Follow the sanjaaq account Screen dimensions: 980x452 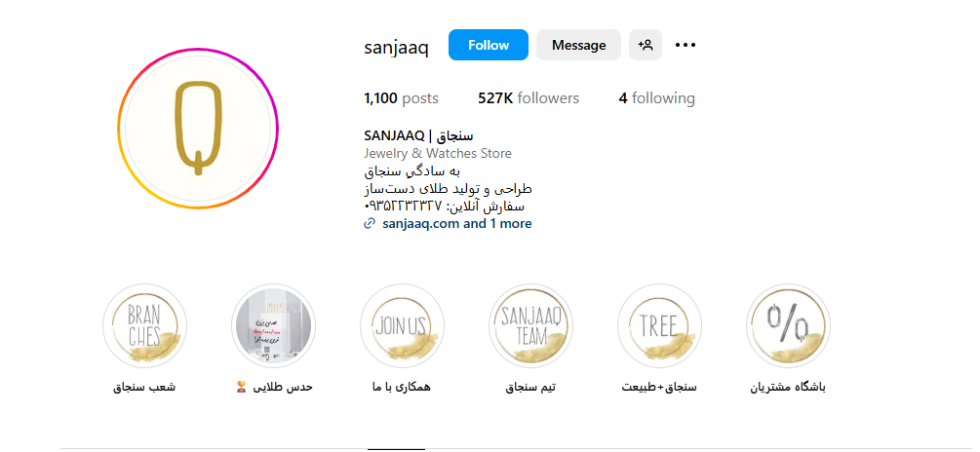[489, 45]
